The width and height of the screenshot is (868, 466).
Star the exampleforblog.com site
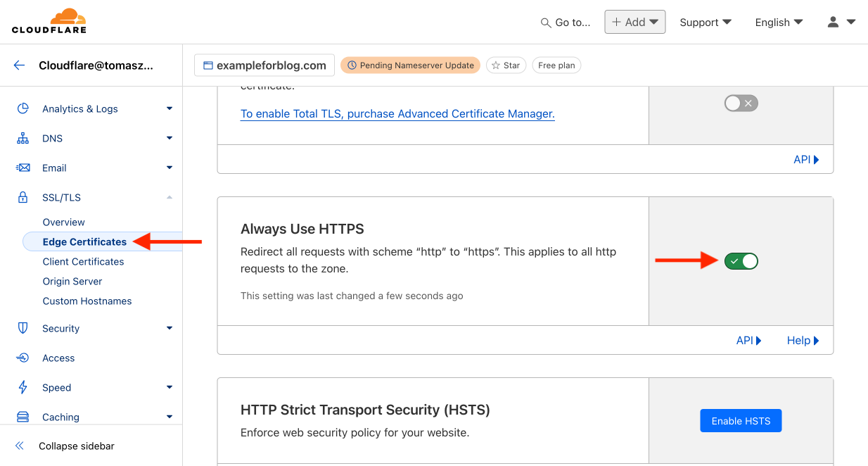pos(506,65)
